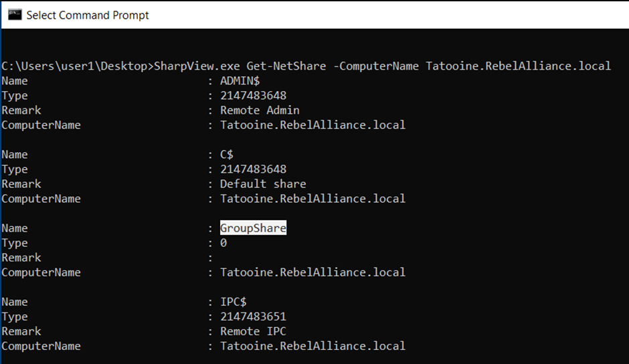Click the Remote Admin remark text

pos(260,110)
